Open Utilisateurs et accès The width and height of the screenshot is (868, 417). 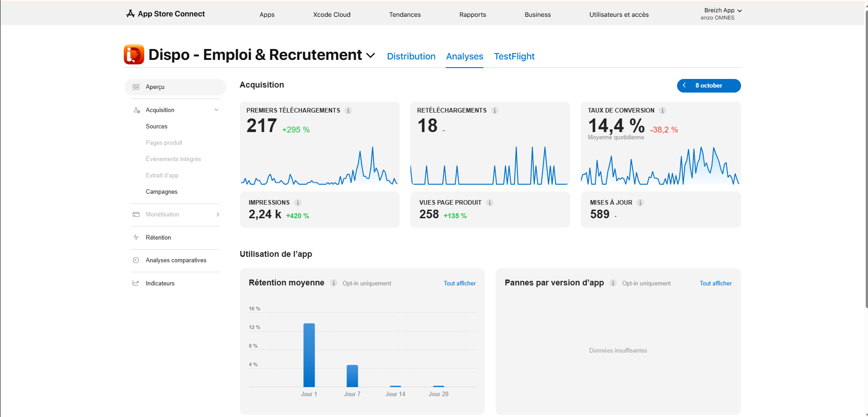pyautogui.click(x=619, y=15)
